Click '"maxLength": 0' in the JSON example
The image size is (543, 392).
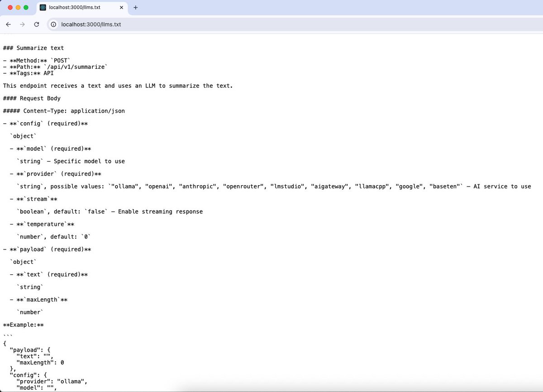coord(40,363)
